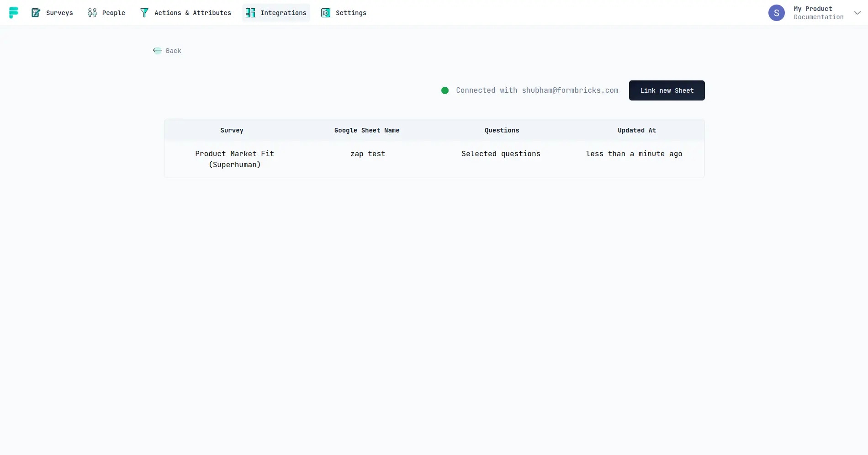Click the Surveys pencil icon
This screenshot has height=455, width=868.
36,13
